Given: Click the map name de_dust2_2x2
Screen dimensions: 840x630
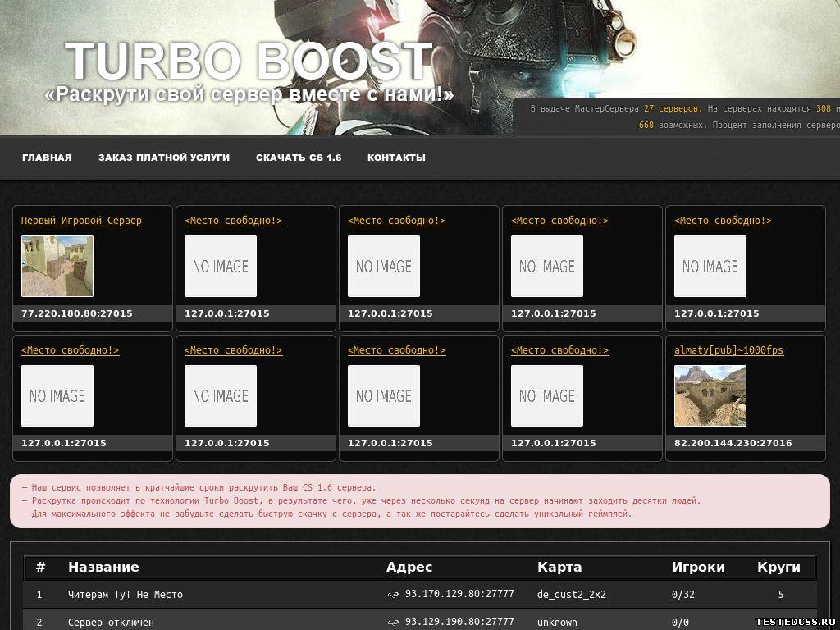Looking at the screenshot, I should (x=572, y=595).
